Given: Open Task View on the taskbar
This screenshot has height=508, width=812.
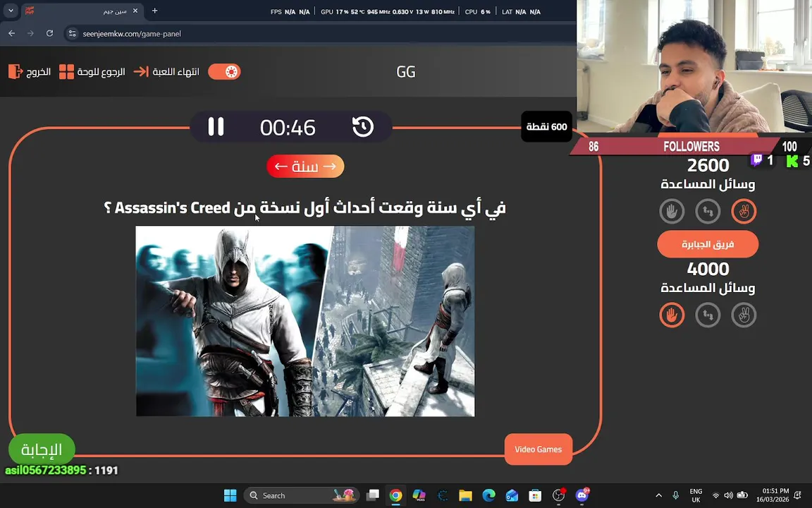Looking at the screenshot, I should pyautogui.click(x=372, y=495).
